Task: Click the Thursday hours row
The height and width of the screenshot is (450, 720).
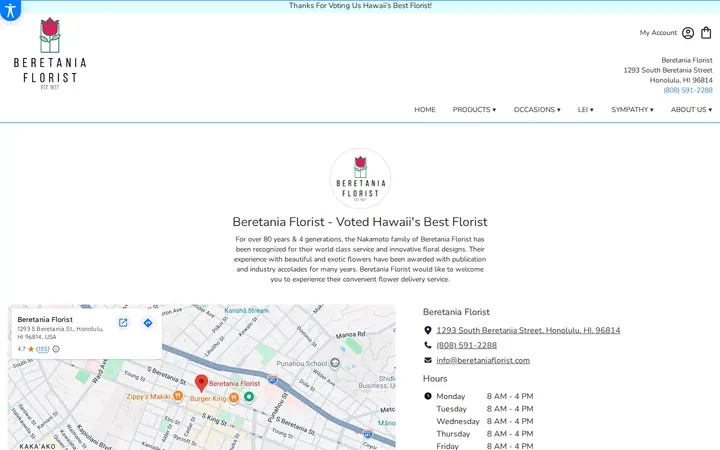Action: [x=484, y=434]
